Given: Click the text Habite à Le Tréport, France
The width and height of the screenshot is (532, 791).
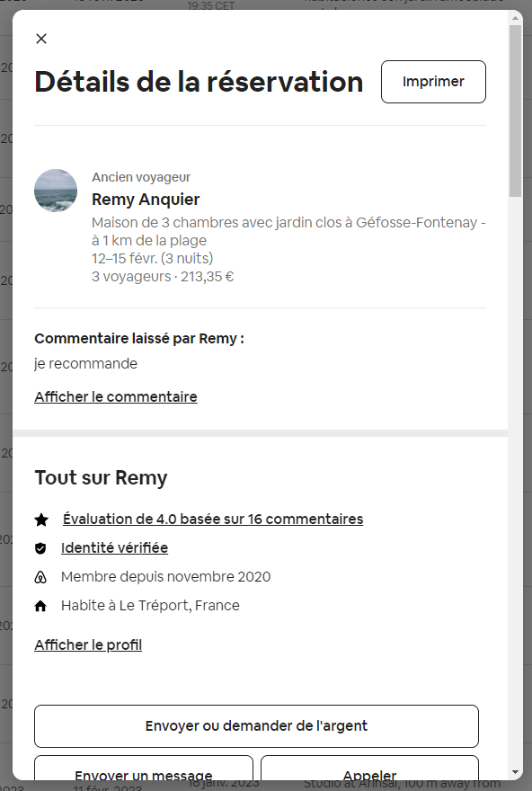Looking at the screenshot, I should pos(150,605).
